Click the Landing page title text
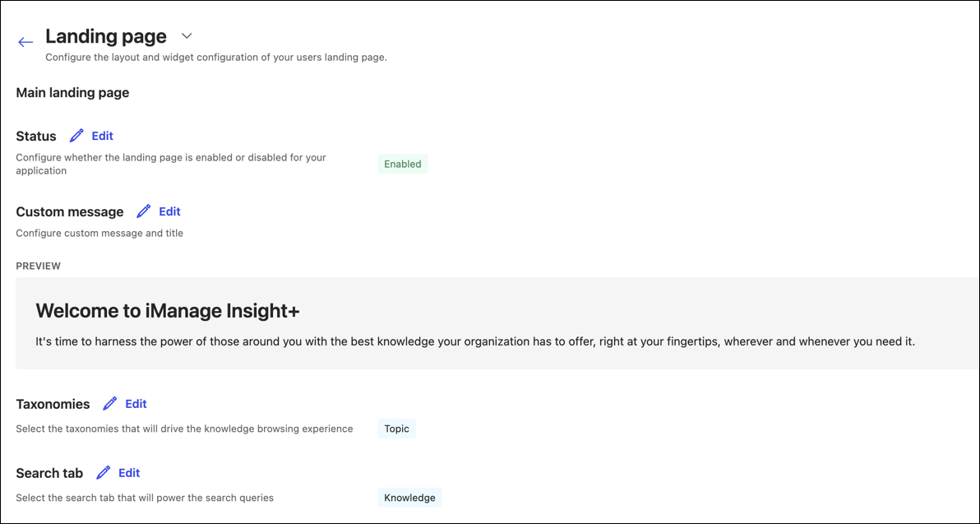Screen dimensions: 980x524 pyautogui.click(x=105, y=35)
